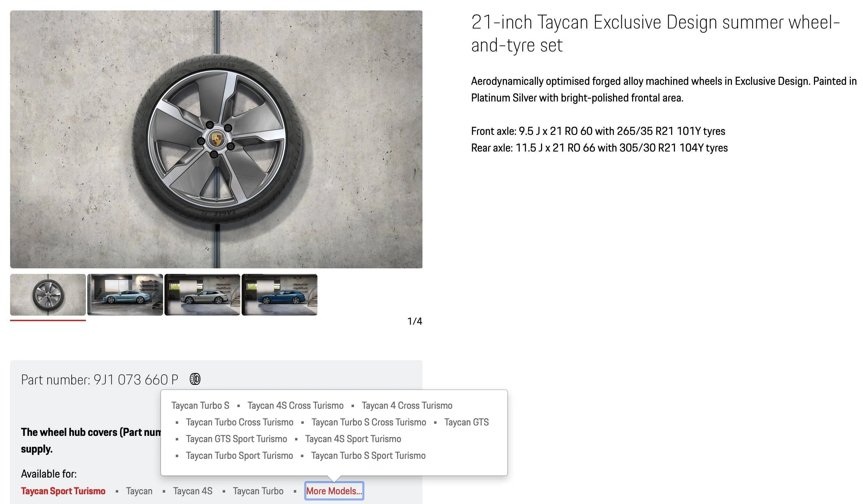Show the light blue Taycan sedan thumbnail
The image size is (863, 504).
pyautogui.click(x=125, y=294)
